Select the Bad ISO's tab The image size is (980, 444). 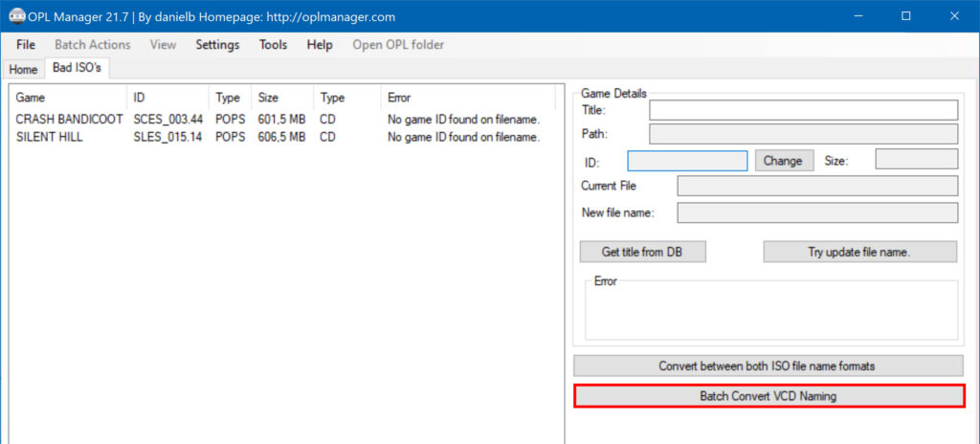coord(77,68)
